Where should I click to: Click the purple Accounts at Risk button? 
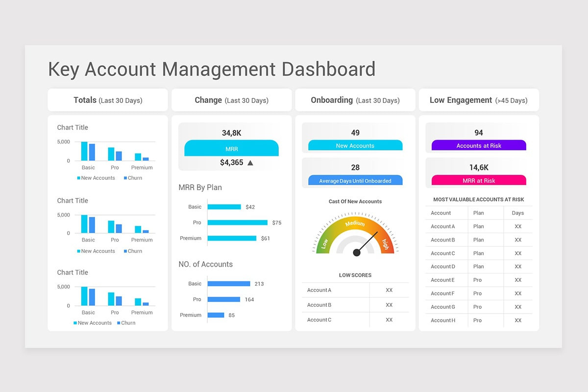pos(479,146)
